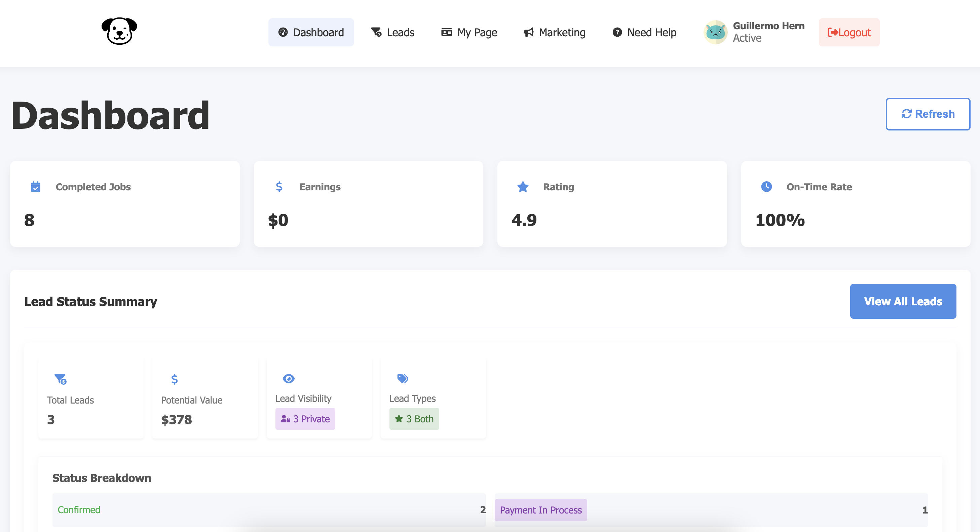Open the Need Help page
The image size is (980, 532).
644,32
